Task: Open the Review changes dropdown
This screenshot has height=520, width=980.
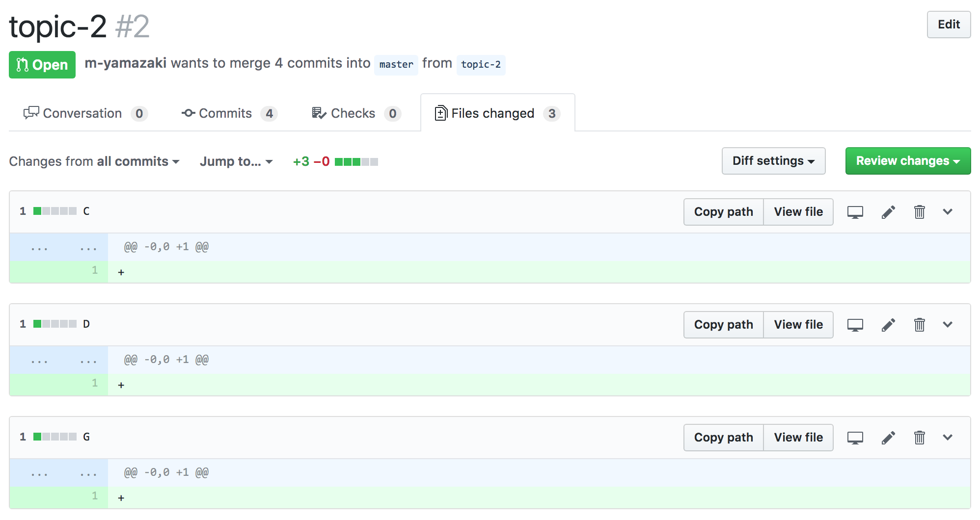Action: [x=908, y=161]
